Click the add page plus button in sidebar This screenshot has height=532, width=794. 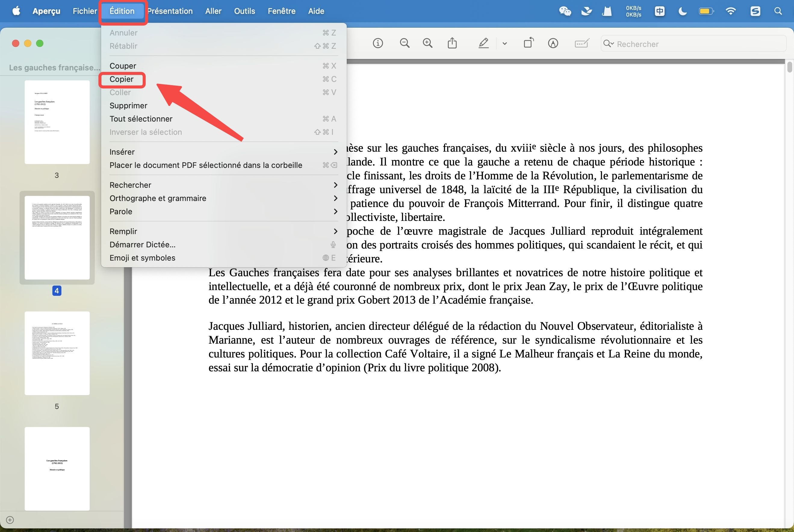10,520
